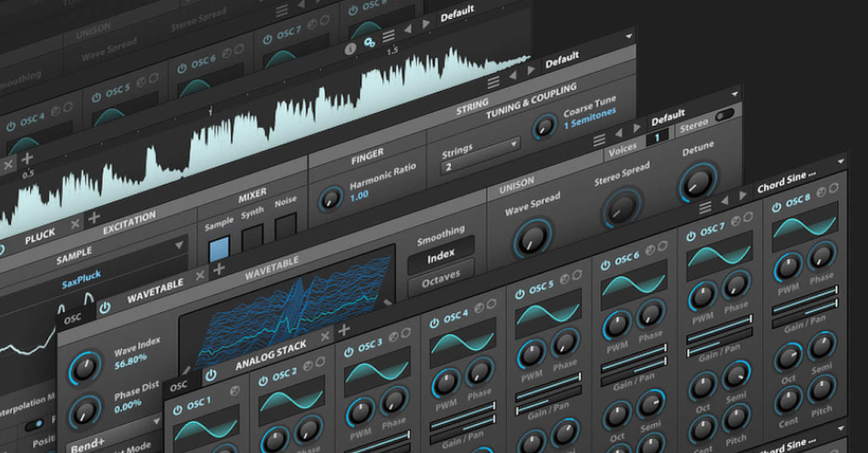Select the ANALOG STACK oscillator tab
This screenshot has width=868, height=453.
pyautogui.click(x=271, y=355)
